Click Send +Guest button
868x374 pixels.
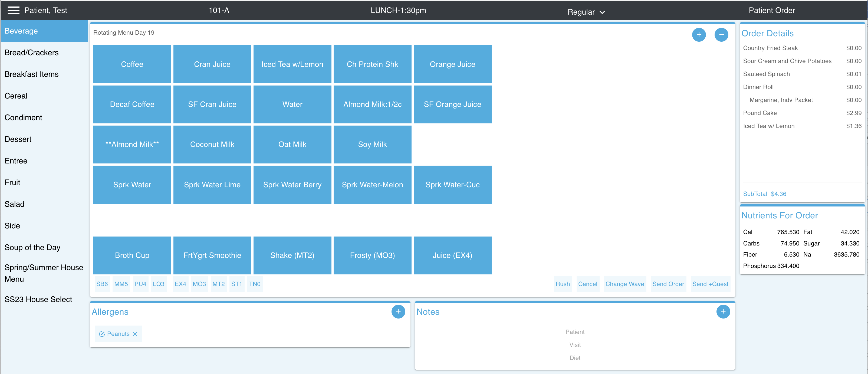[x=710, y=284]
